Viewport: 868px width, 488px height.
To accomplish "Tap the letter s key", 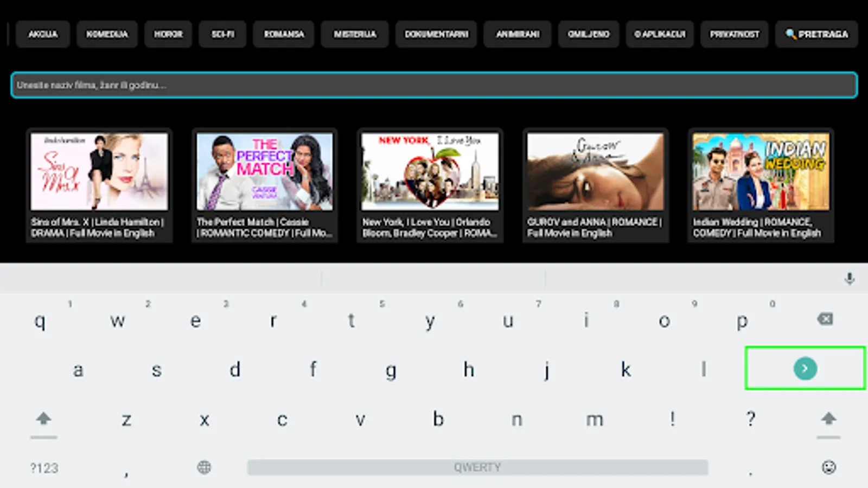I will tap(157, 370).
